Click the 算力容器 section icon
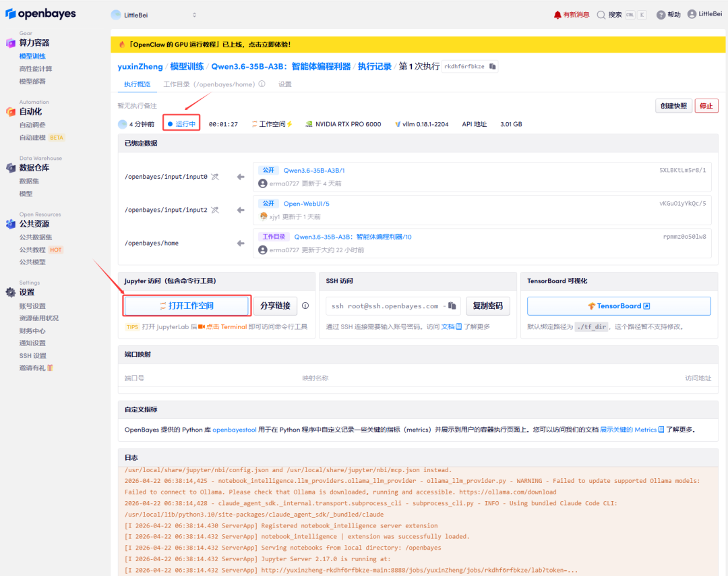The height and width of the screenshot is (576, 728). [x=11, y=43]
